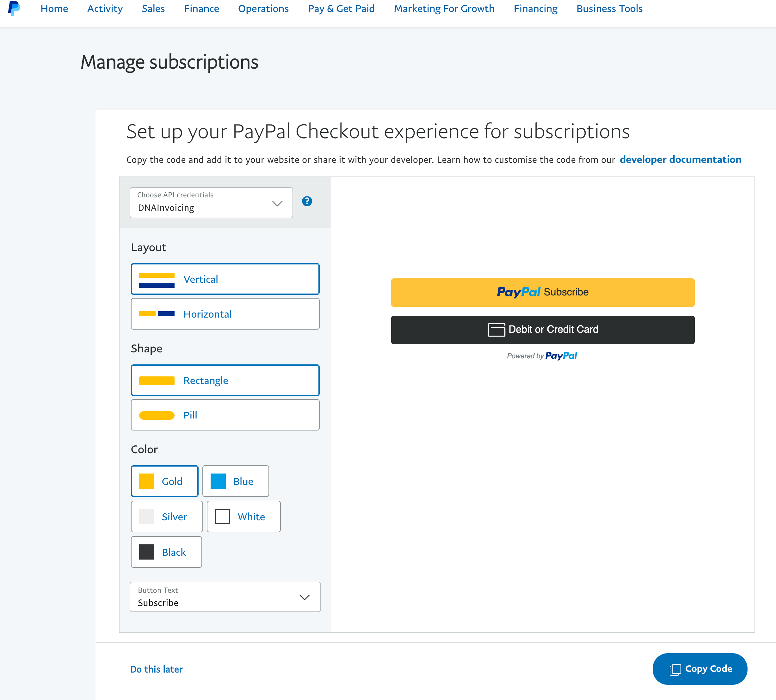Viewport: 776px width, 700px height.
Task: Select the Vertical layout radio button
Action: click(225, 278)
